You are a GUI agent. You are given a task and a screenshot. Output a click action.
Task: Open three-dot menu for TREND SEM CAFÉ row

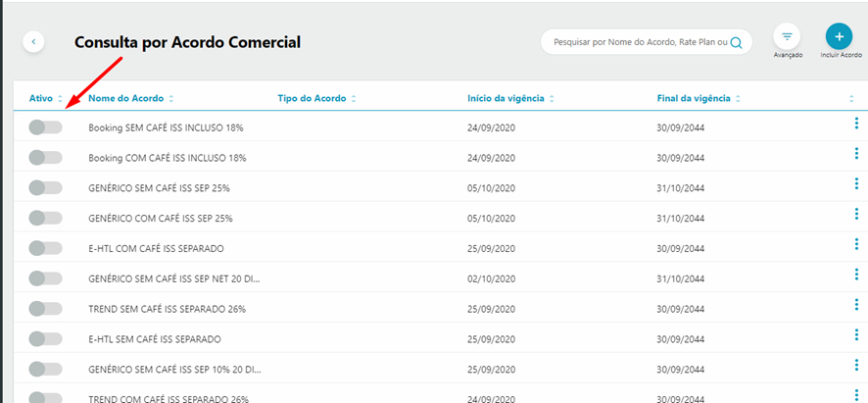(856, 304)
